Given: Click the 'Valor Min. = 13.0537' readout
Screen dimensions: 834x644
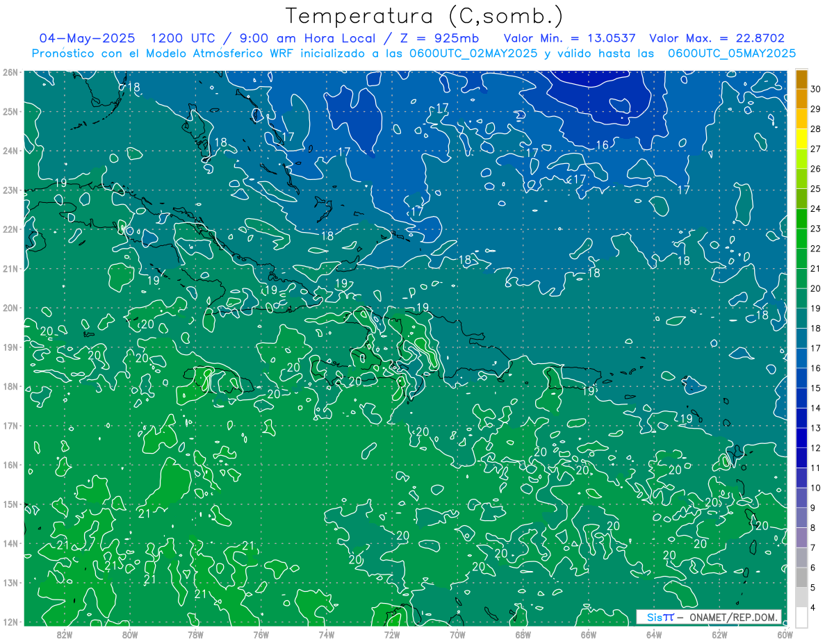Looking at the screenshot, I should [569, 38].
